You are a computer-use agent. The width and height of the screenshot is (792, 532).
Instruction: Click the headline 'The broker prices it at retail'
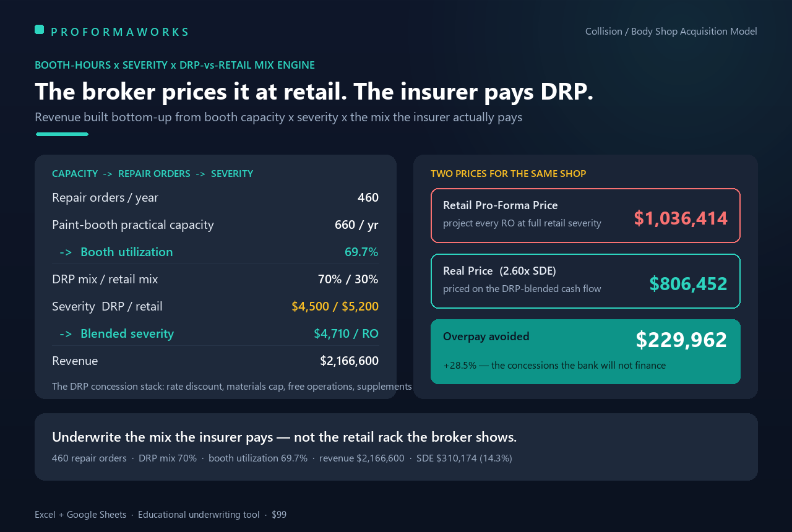(191, 92)
